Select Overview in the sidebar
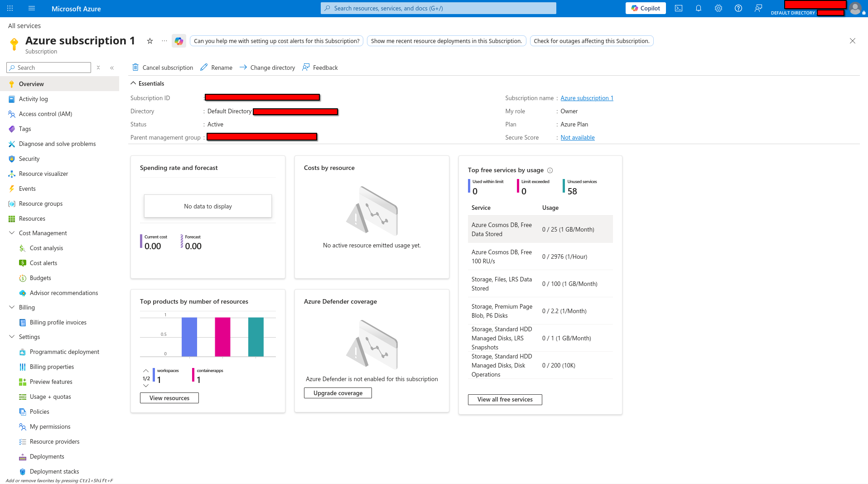 60,84
